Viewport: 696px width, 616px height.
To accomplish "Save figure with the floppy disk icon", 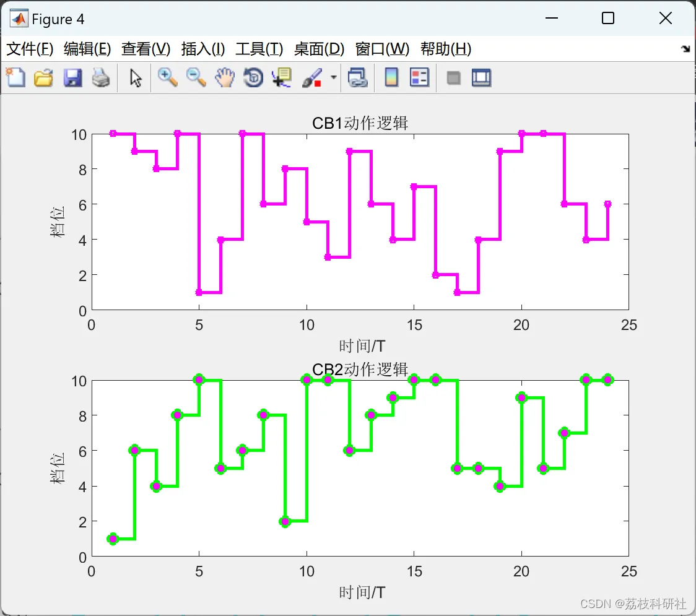I will [72, 77].
